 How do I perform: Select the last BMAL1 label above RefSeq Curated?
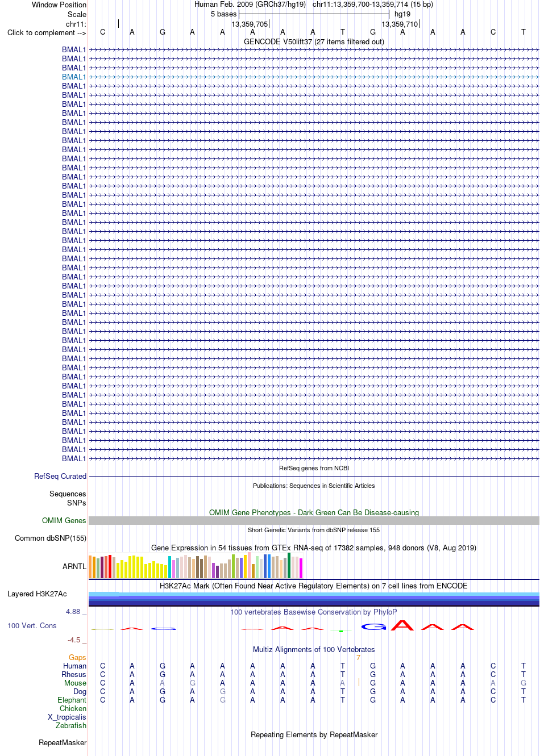[x=74, y=458]
